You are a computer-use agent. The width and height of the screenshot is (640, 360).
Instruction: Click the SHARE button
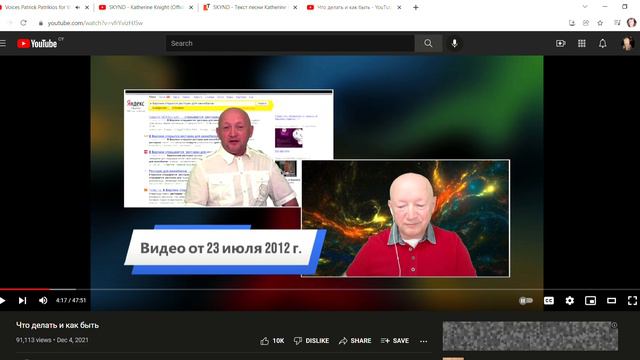(x=355, y=340)
